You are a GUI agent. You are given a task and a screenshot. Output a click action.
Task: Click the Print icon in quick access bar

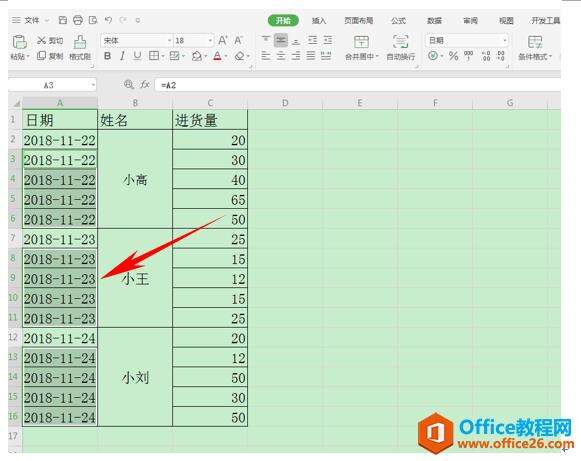78,20
